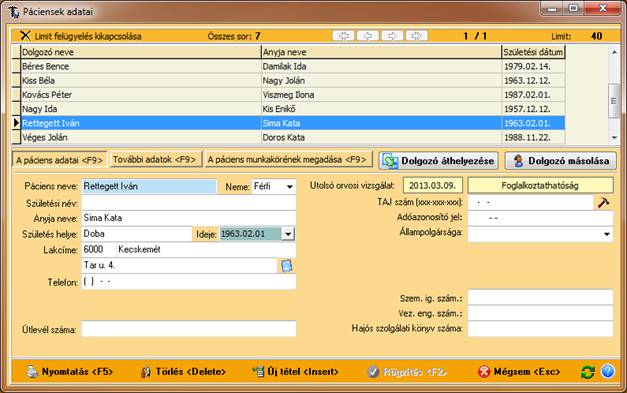
Task: Sort by Anyja neve column header
Action: pos(381,52)
